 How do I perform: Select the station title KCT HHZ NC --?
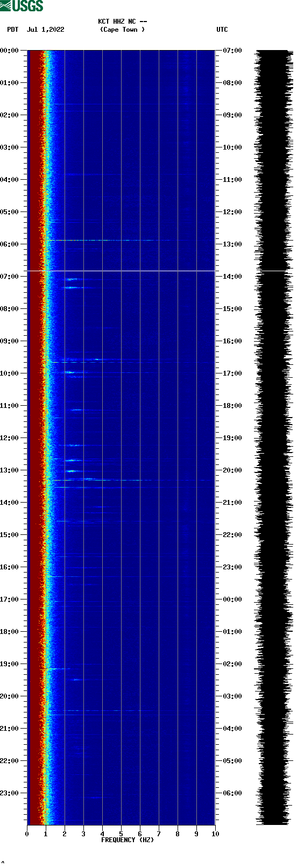[x=123, y=22]
